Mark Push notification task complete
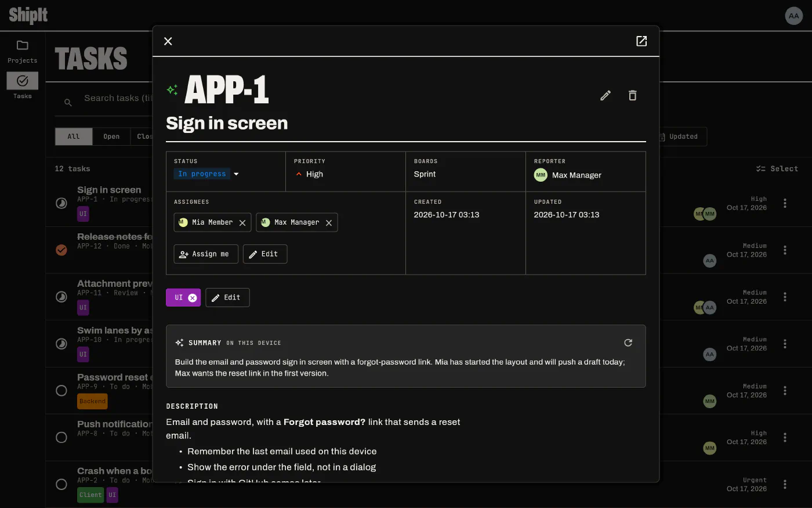 pos(61,437)
